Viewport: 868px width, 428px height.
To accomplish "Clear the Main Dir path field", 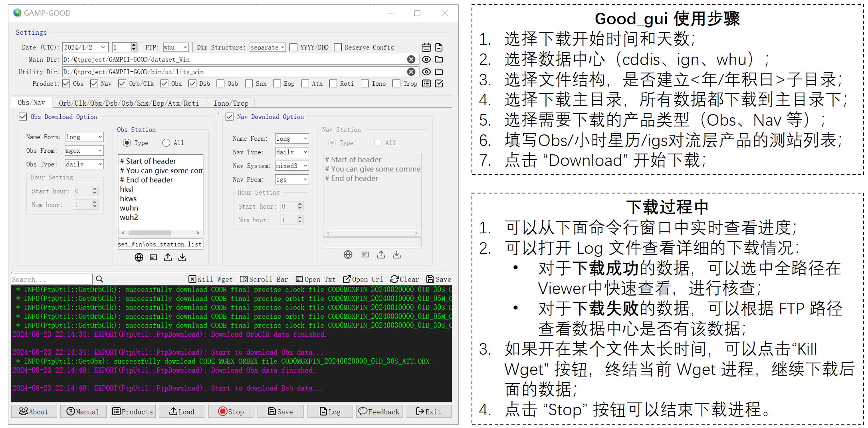I will pos(411,59).
